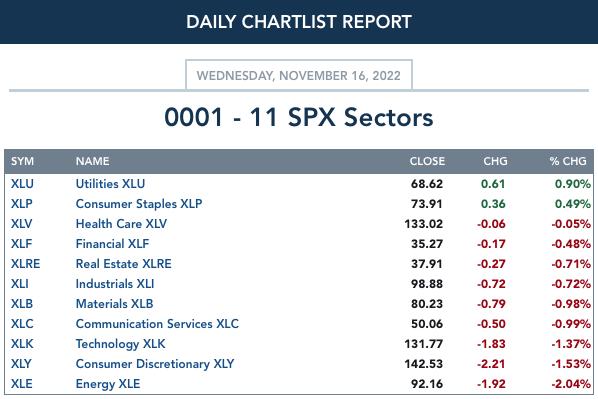Select the Wednesday, November 16, 2022 date box

coord(299,75)
